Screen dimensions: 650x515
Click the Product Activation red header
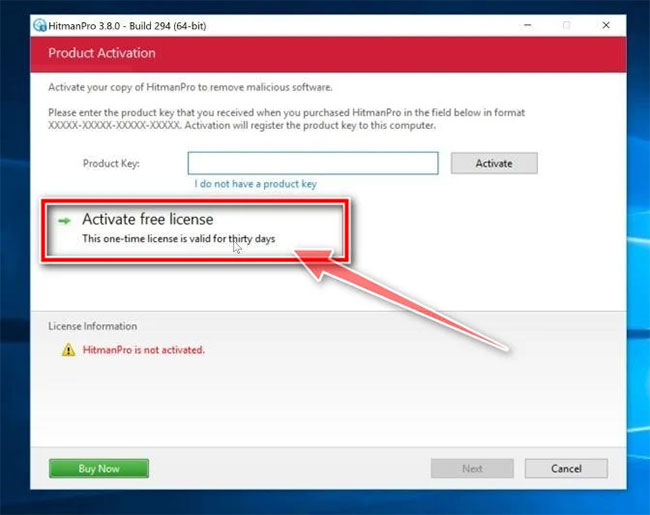[328, 54]
